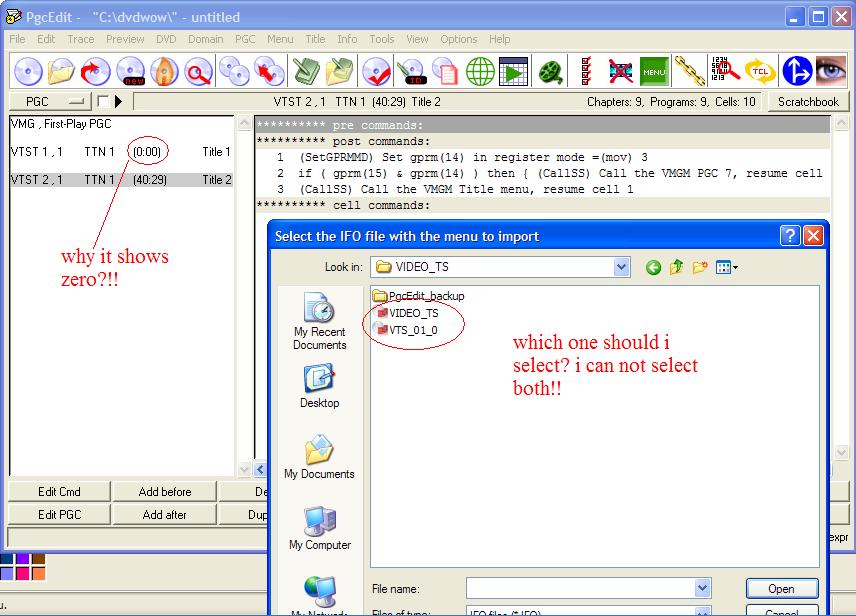Click the Open button in file dialog
The width and height of the screenshot is (856, 616).
pos(782,589)
